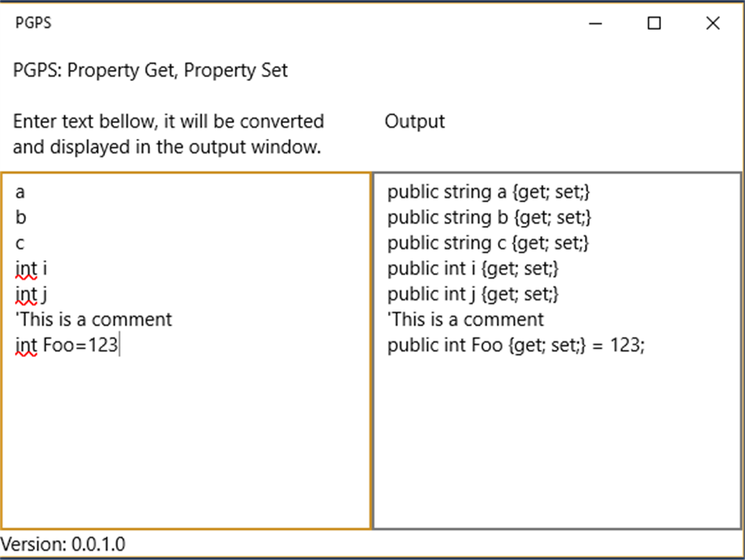Select the 'public string c' output line
Screen dimensions: 745x560
coord(488,243)
